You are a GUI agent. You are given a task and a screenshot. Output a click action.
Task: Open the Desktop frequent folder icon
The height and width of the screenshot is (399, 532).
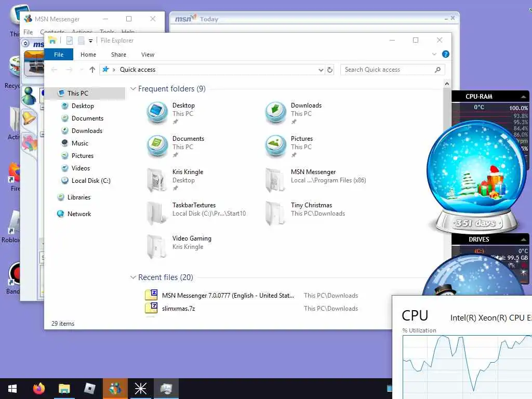(x=157, y=113)
